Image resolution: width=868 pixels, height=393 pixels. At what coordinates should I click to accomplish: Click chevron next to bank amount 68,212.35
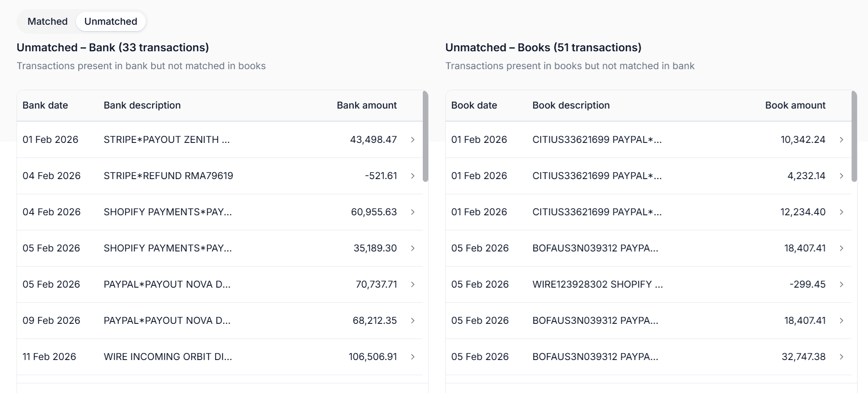[413, 321]
